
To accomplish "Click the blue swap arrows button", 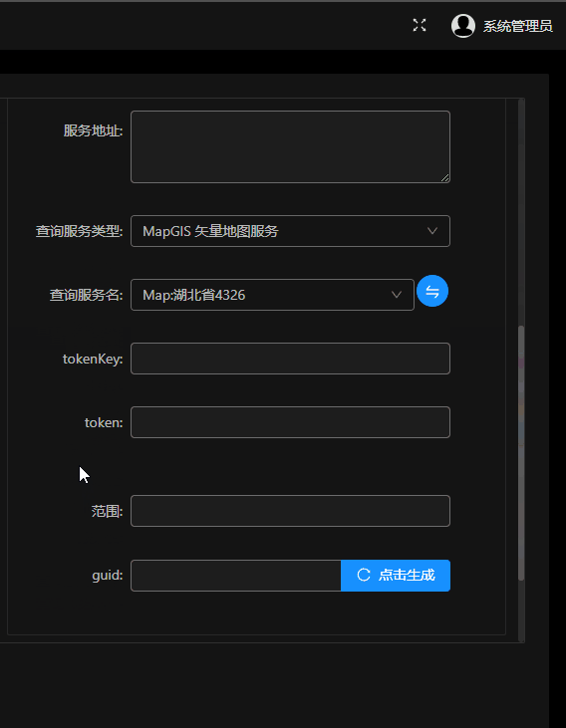I will [432, 291].
